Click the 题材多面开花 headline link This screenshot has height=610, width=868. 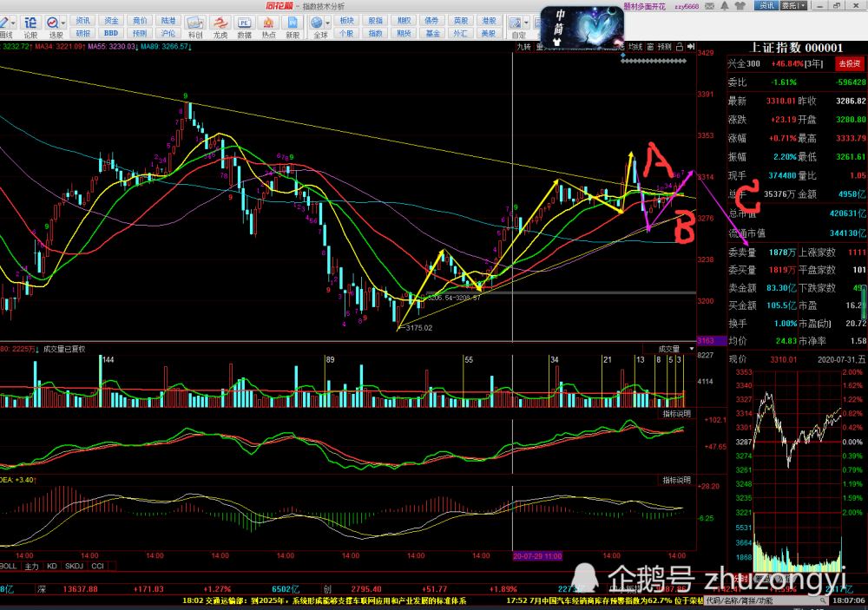644,6
